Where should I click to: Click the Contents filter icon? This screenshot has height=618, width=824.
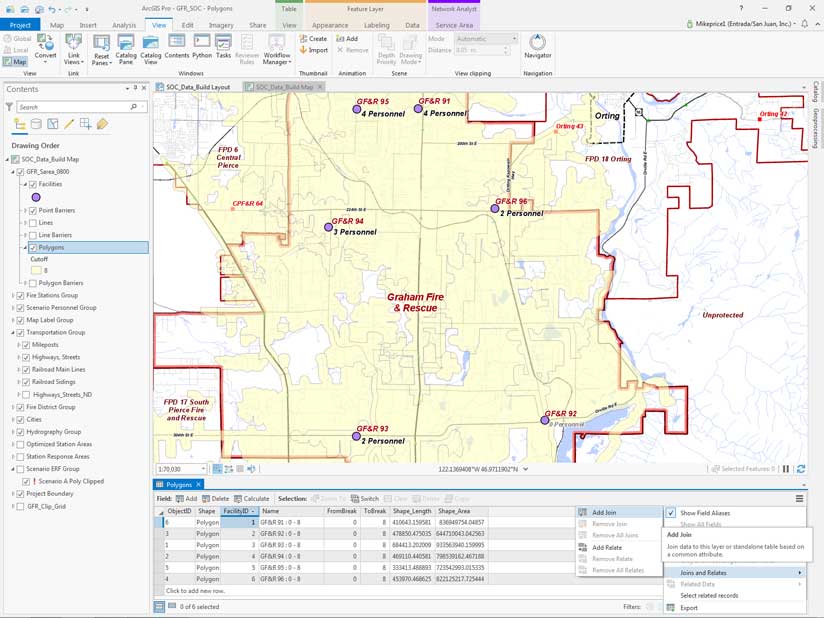[9, 107]
